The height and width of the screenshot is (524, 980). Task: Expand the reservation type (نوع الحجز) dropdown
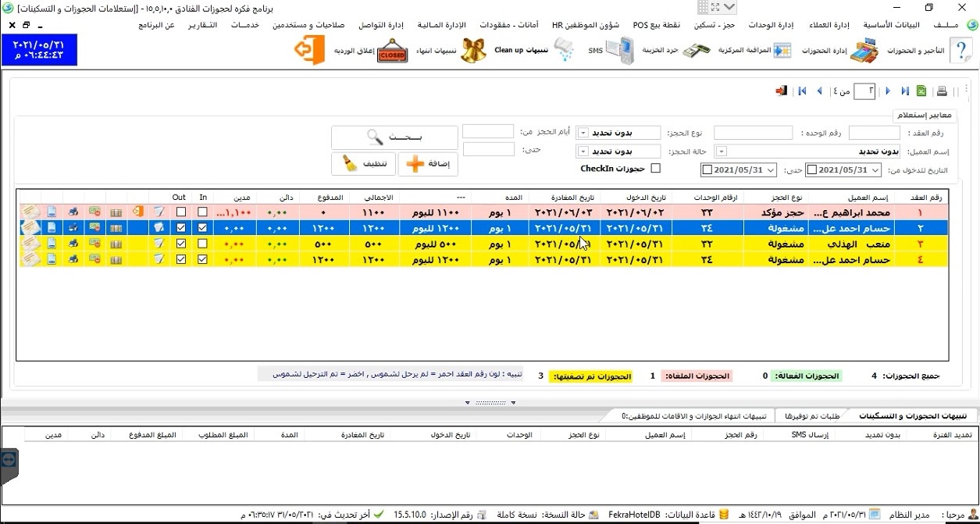click(x=583, y=133)
